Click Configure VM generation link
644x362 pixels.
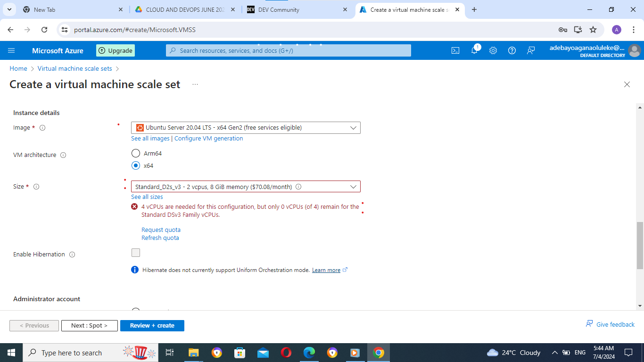[x=209, y=139]
